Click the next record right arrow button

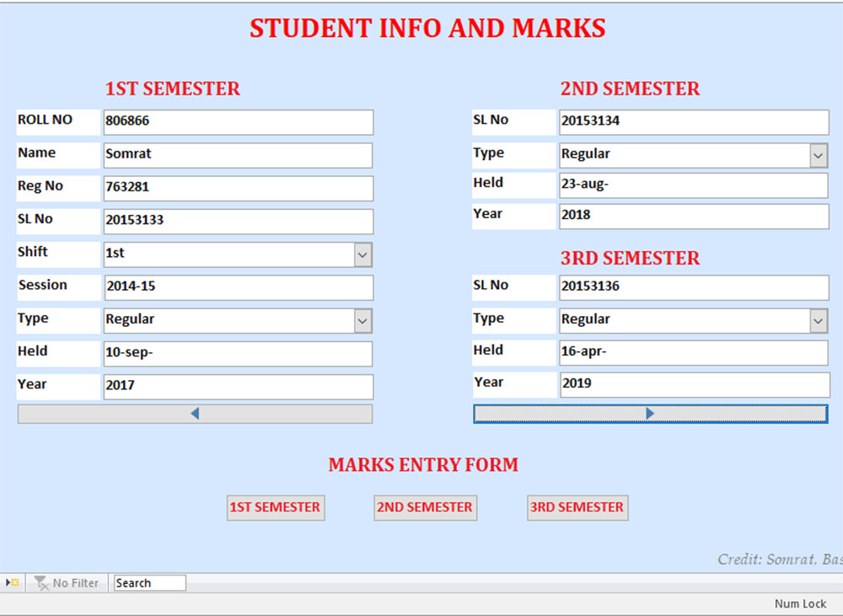click(650, 413)
